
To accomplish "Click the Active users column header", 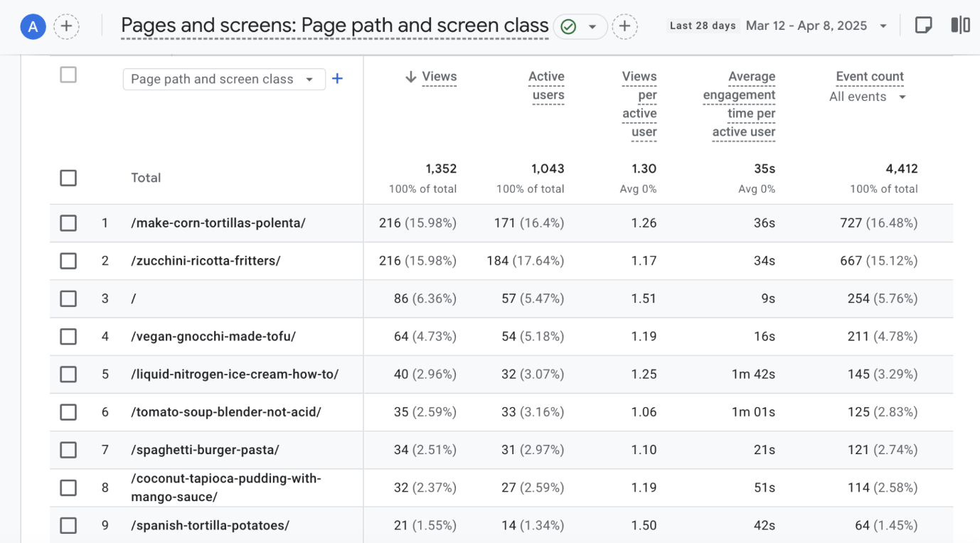I will tap(547, 86).
